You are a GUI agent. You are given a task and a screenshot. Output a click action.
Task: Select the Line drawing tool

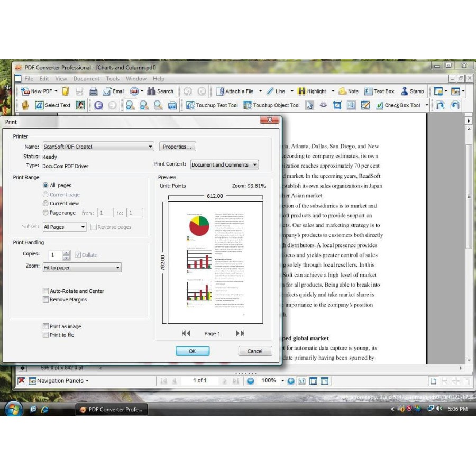pyautogui.click(x=276, y=91)
